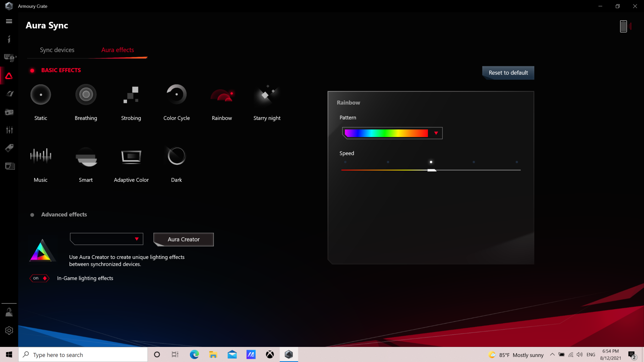Launch Aura Creator button
The image size is (644, 362).
pos(183,239)
